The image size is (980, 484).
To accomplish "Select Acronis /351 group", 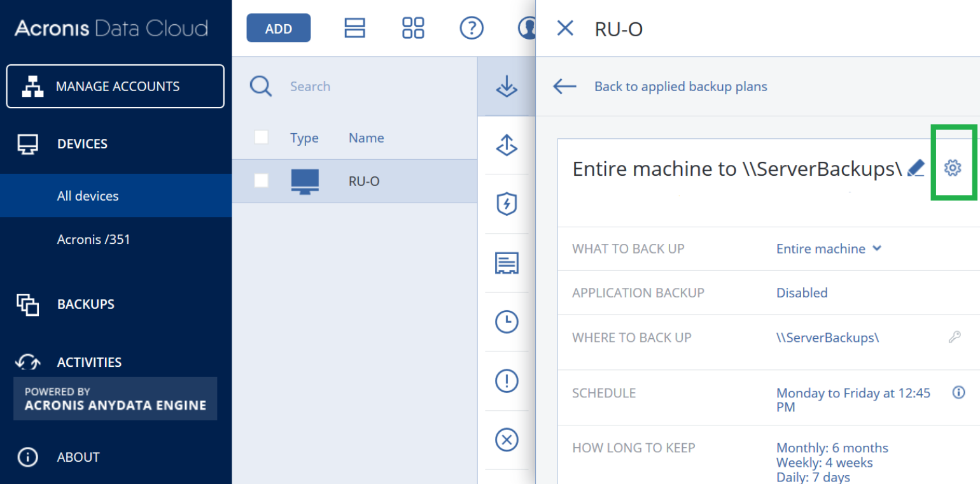I will point(94,239).
